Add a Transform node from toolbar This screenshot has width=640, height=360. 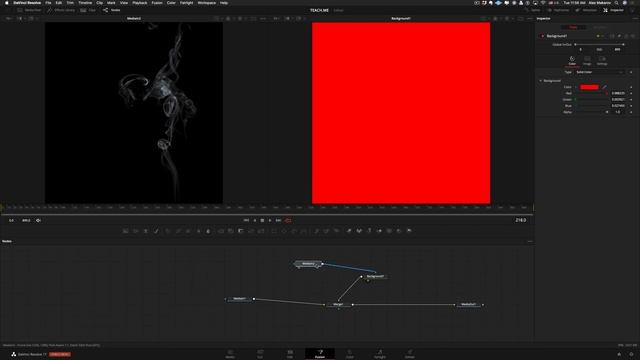[x=261, y=231]
